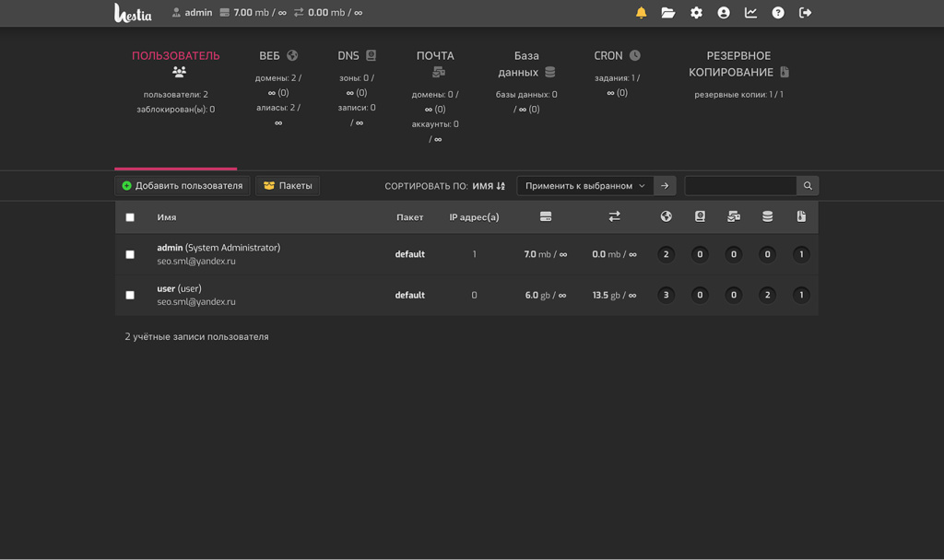Screen dimensions: 944x560
Task: Click the Добавить пользователя button
Action: tap(183, 186)
